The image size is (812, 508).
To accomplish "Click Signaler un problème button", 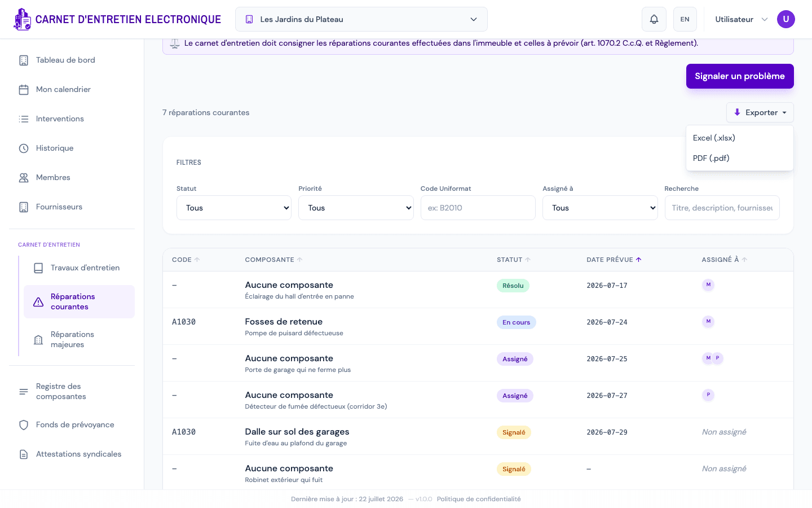I will [x=740, y=76].
